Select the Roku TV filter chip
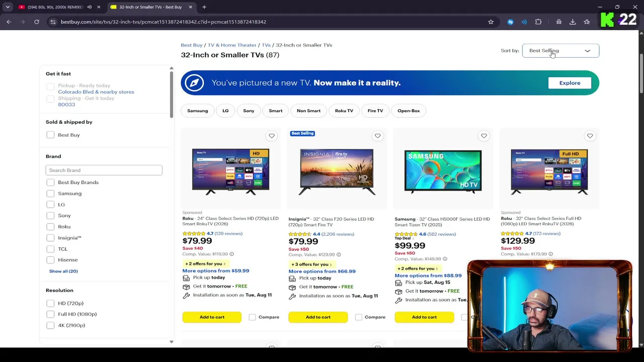This screenshot has height=362, width=644. point(344,111)
